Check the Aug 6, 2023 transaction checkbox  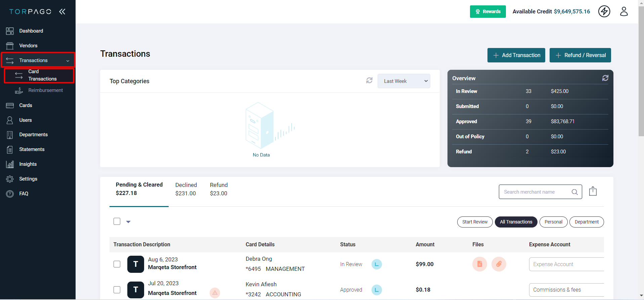[x=117, y=264]
